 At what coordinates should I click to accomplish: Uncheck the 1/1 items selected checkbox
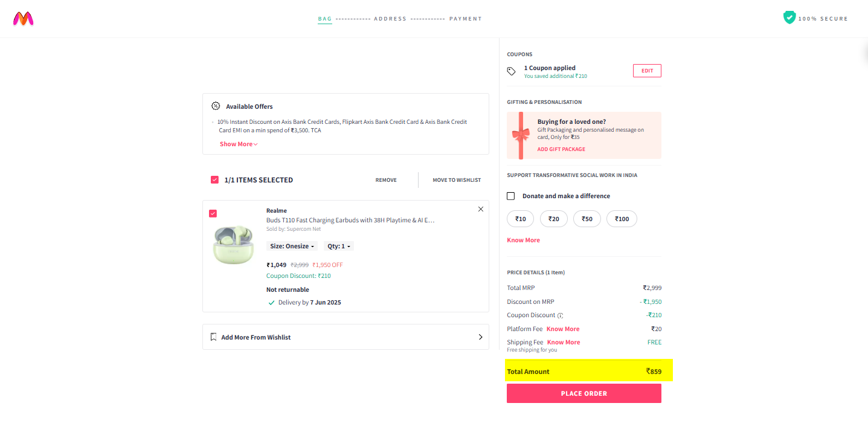tap(214, 180)
